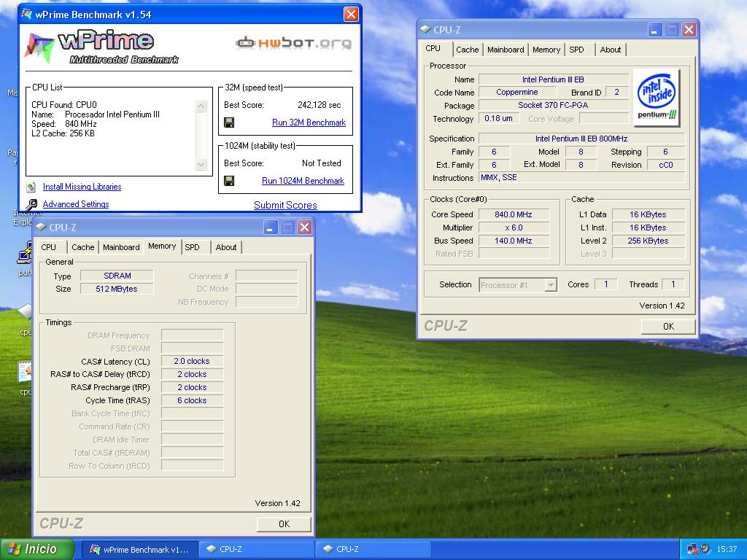Click the wPrime logo graphic
This screenshot has height=560, width=747.
click(102, 47)
